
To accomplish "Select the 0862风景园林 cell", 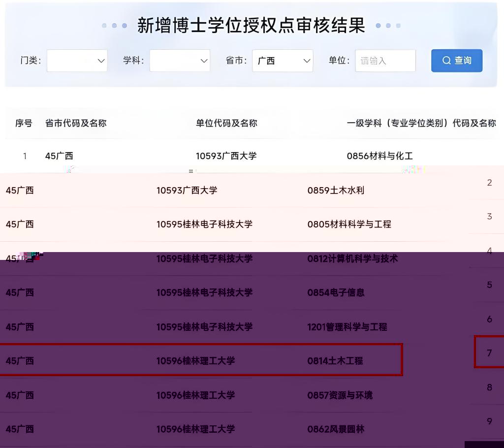I will click(x=336, y=429).
